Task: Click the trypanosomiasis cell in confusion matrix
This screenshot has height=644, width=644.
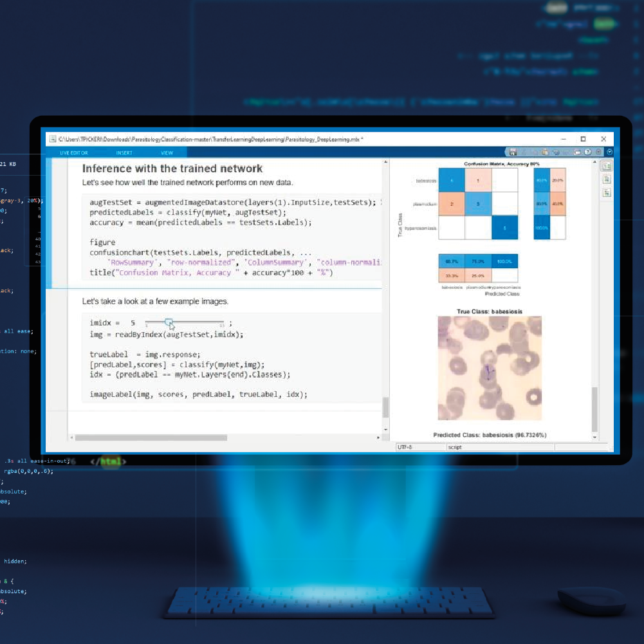Action: pos(504,228)
